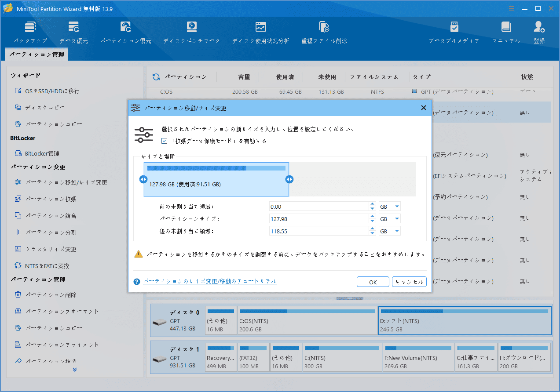Click left resize handle of partition bar
The image size is (560, 392).
[143, 179]
